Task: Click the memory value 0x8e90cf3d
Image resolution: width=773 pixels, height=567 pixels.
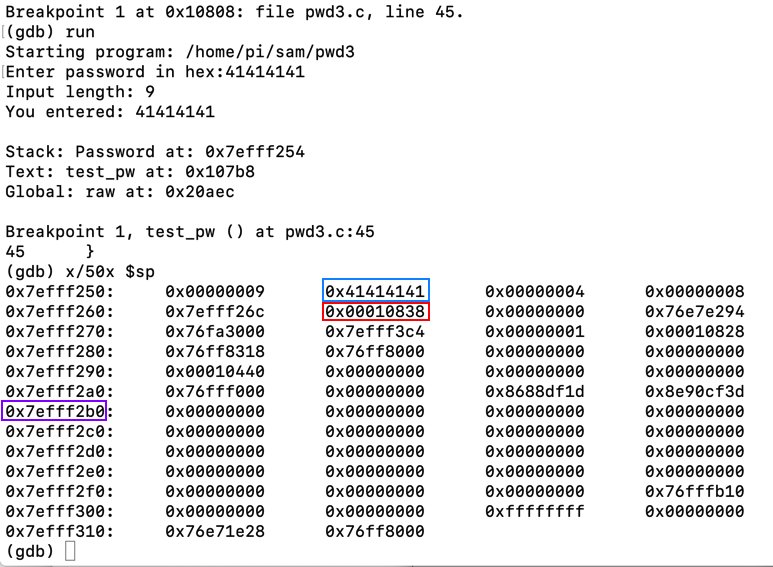Action: [695, 391]
